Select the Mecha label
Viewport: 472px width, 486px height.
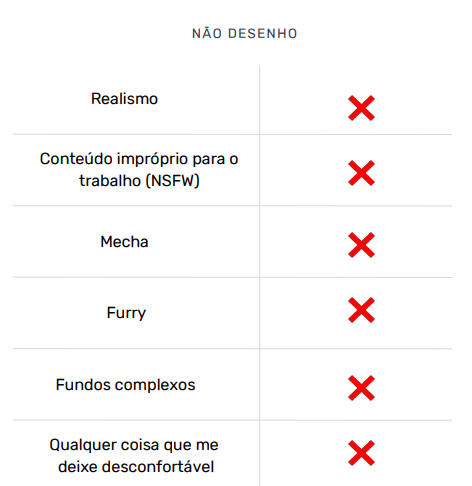point(124,242)
